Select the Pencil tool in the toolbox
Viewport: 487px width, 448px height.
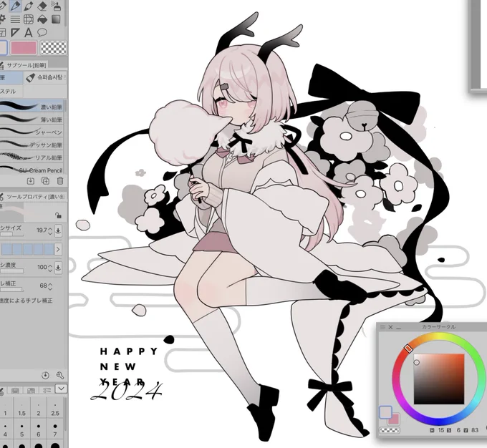click(x=15, y=6)
